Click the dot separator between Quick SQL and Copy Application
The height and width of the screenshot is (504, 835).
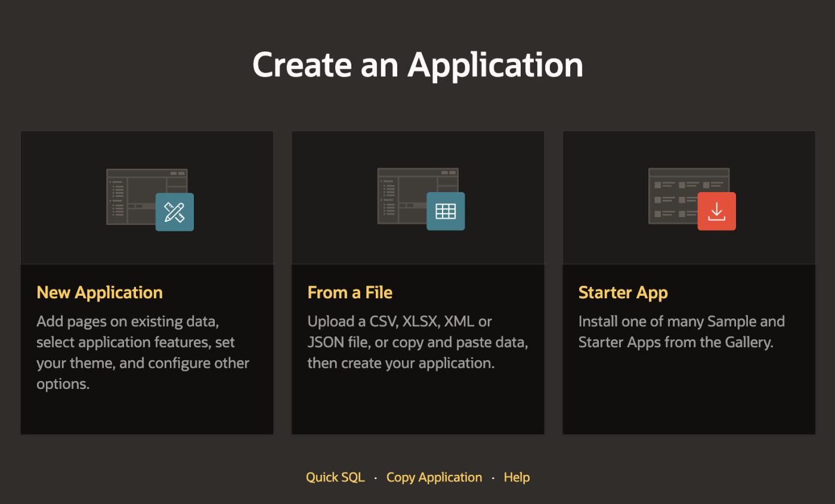coord(375,478)
